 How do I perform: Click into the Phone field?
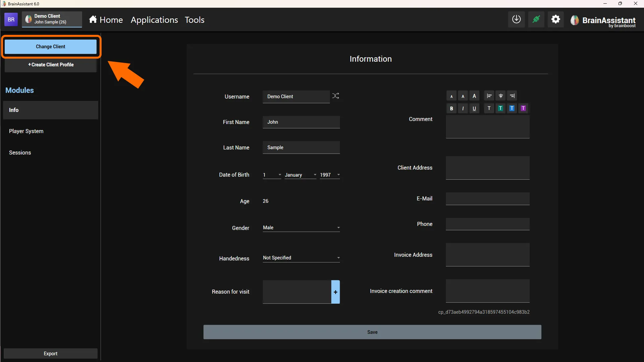click(487, 224)
